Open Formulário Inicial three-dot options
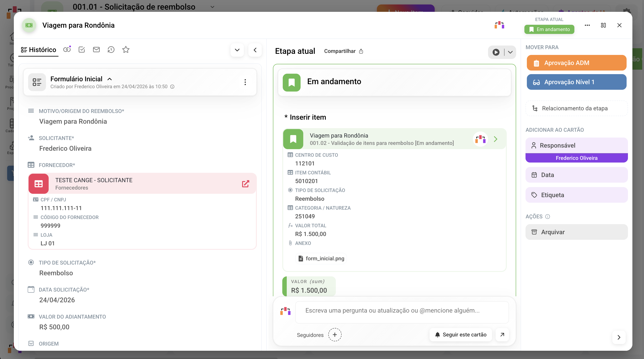The height and width of the screenshot is (359, 644). (x=245, y=82)
